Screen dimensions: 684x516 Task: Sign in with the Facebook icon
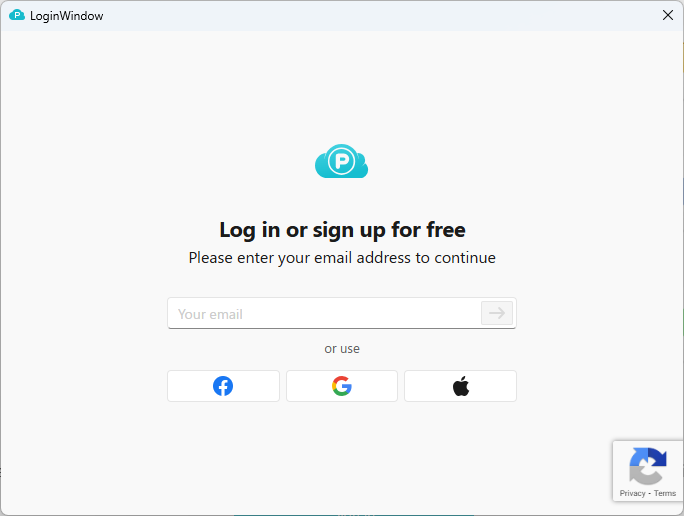223,386
